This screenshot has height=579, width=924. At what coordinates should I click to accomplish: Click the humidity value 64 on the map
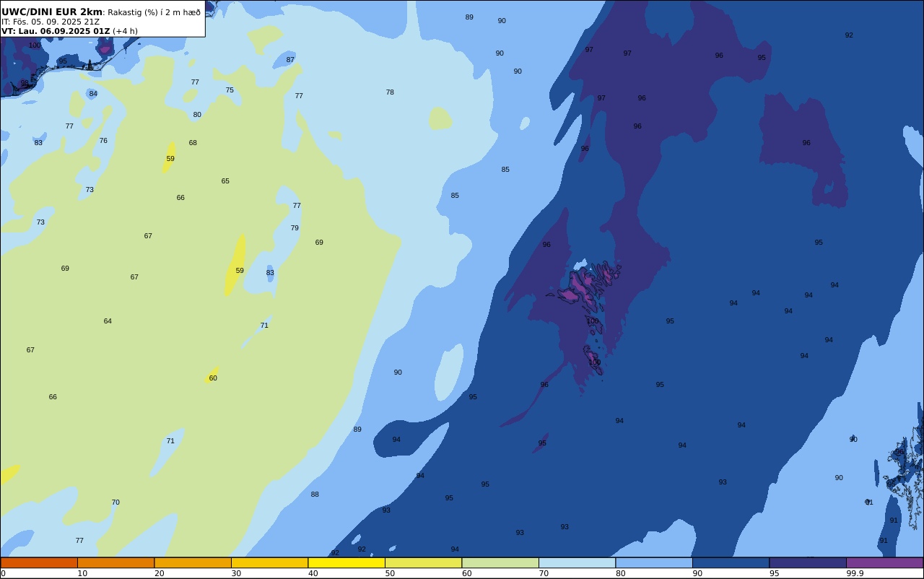(x=108, y=321)
